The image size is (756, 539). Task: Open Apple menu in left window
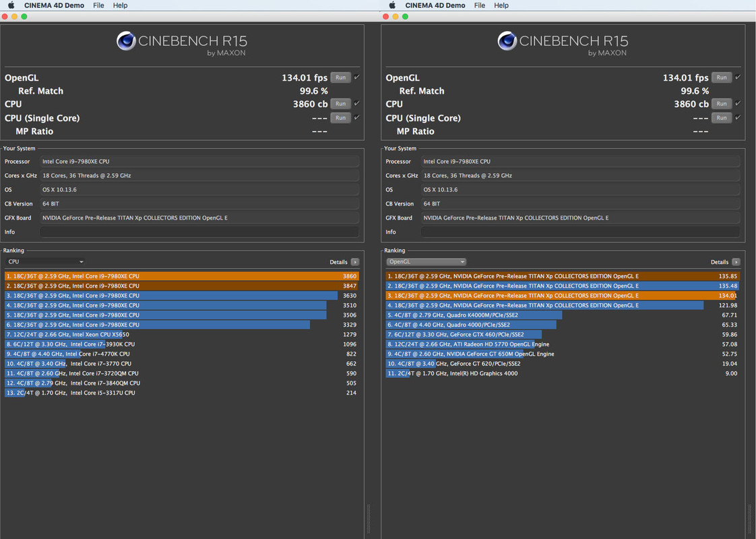(x=11, y=5)
